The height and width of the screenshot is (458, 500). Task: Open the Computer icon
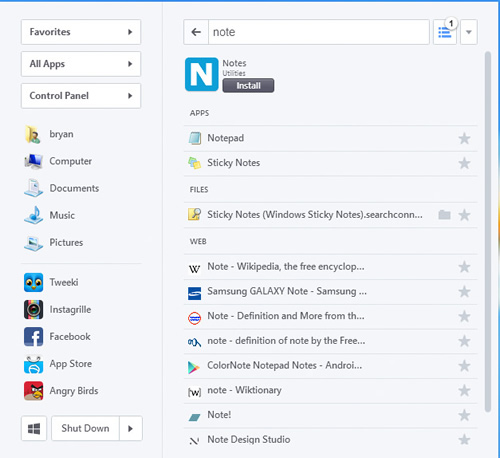[33, 161]
